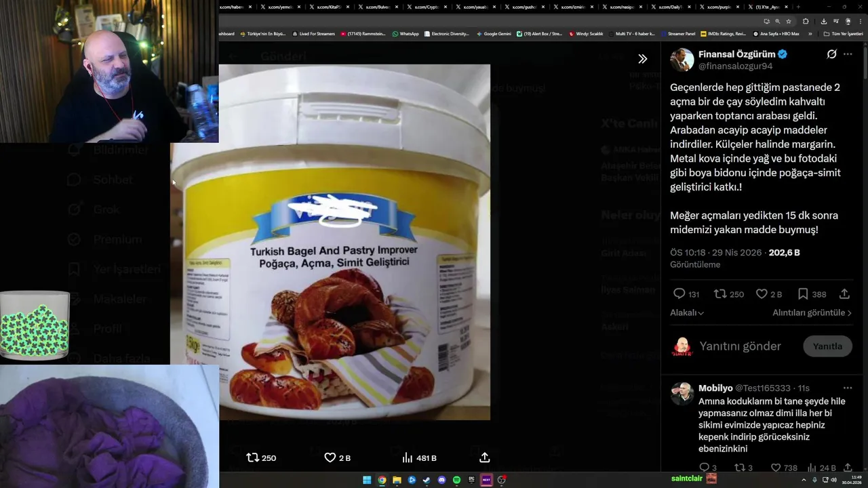Open Streamer Panel bookmark
The height and width of the screenshot is (488, 868).
(x=677, y=33)
